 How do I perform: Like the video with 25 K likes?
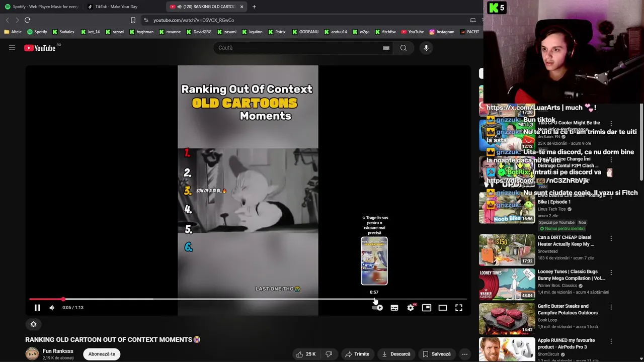pos(306,354)
